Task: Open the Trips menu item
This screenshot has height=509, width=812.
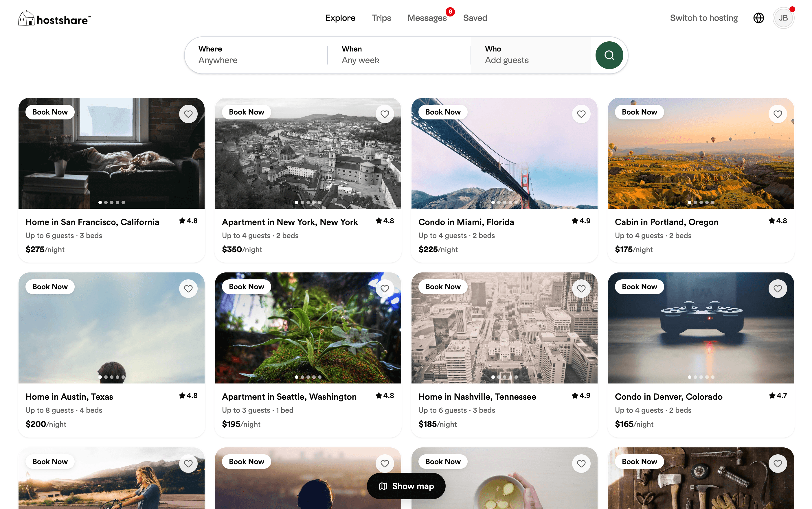Action: (381, 18)
